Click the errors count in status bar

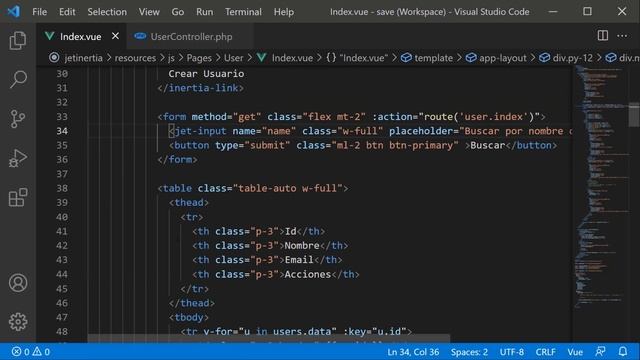[x=21, y=351]
